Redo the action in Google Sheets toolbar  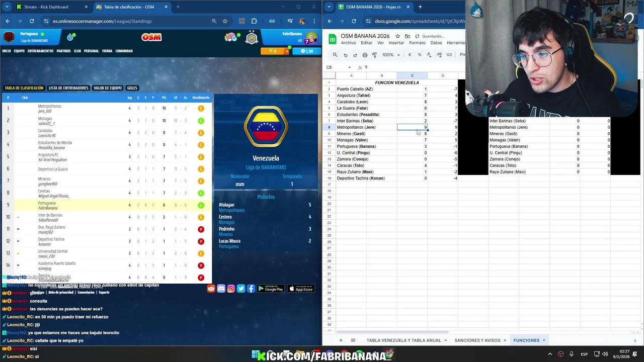pyautogui.click(x=355, y=55)
